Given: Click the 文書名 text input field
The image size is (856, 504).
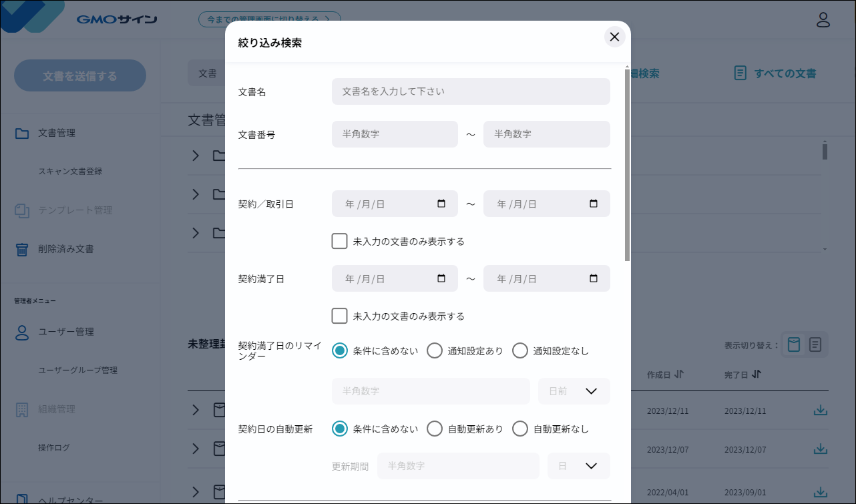Looking at the screenshot, I should (471, 91).
